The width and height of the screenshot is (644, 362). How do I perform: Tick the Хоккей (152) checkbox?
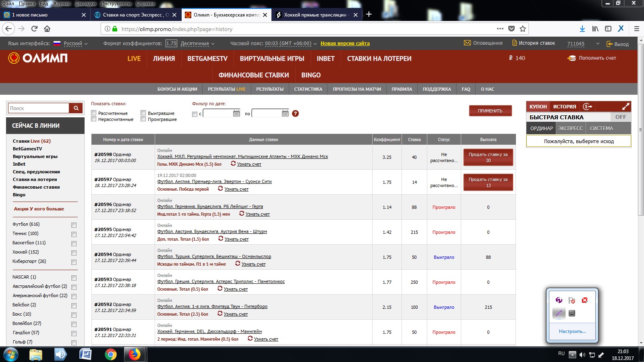74,253
